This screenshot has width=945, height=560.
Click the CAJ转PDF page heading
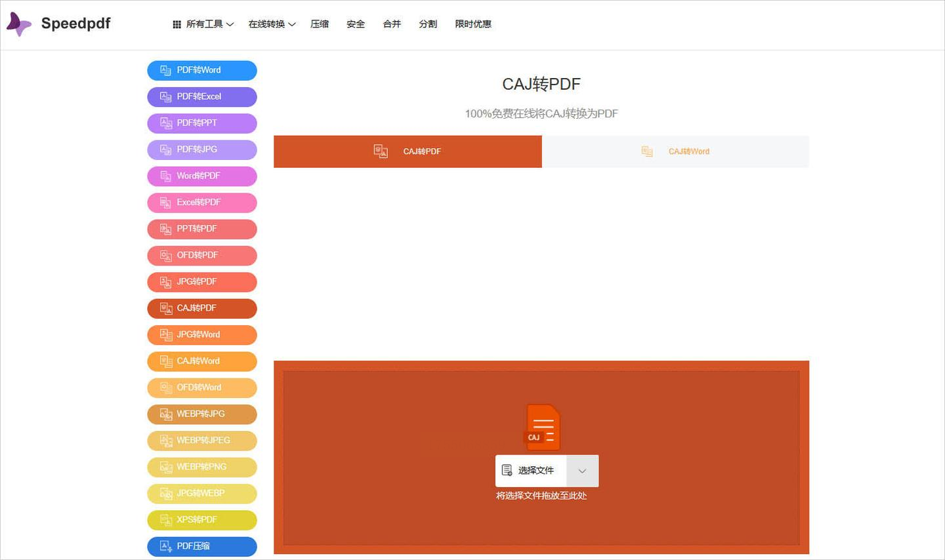[541, 84]
